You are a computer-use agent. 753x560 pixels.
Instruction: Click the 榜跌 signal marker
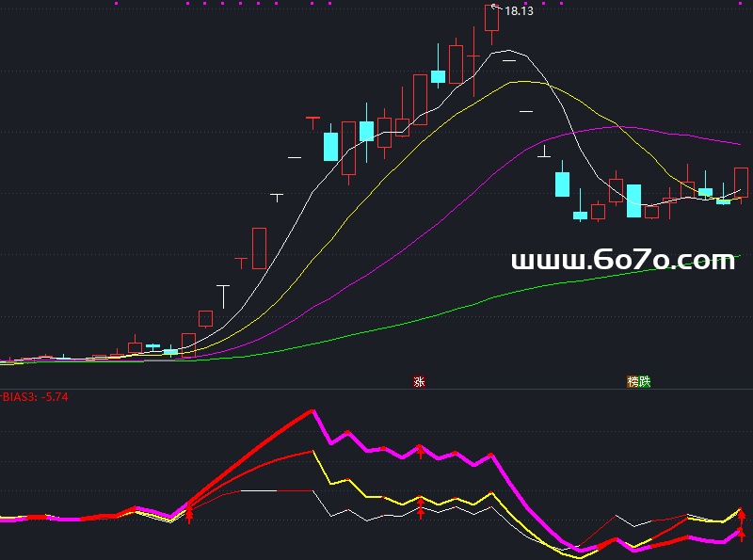[x=639, y=382]
